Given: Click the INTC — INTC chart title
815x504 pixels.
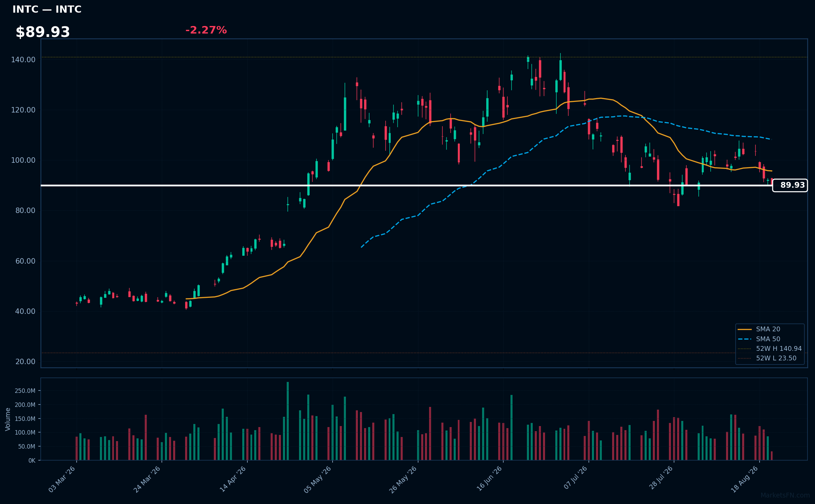Looking at the screenshot, I should pos(47,9).
